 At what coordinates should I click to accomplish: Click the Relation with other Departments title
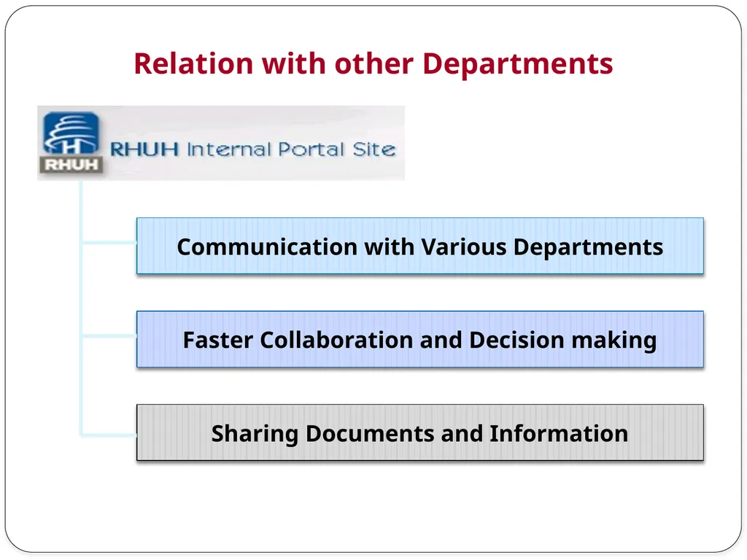pyautogui.click(x=373, y=63)
